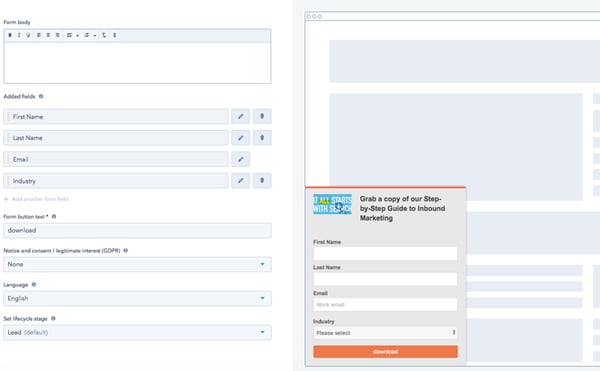This screenshot has width=600, height=371.
Task: Select the Email added field row
Action: [116, 159]
